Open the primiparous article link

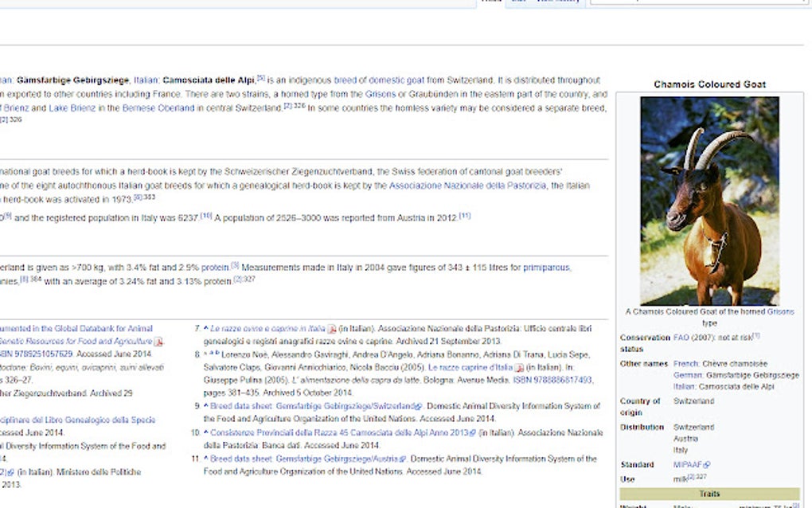(548, 267)
